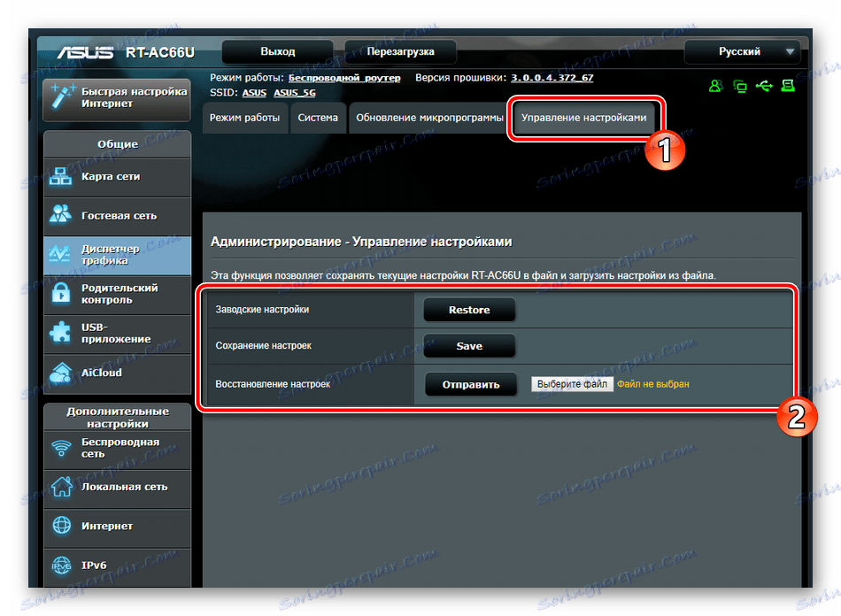Click the green USB status icon
This screenshot has width=841, height=616.
tap(764, 86)
